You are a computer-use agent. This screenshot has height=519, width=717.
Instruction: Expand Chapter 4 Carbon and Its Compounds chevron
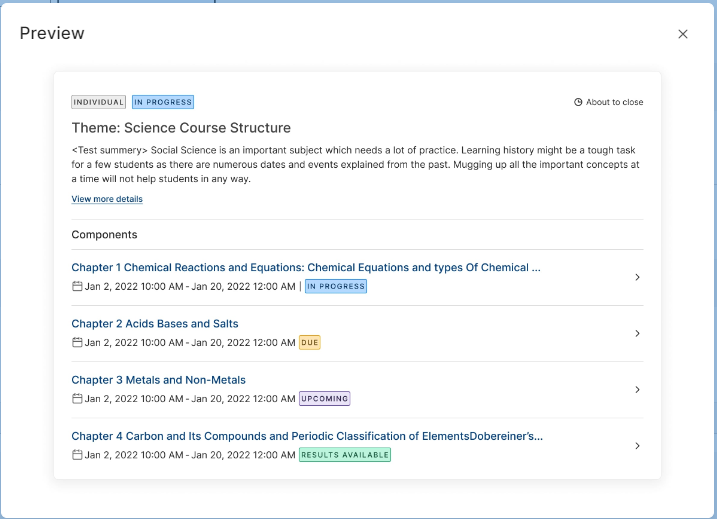pyautogui.click(x=637, y=446)
